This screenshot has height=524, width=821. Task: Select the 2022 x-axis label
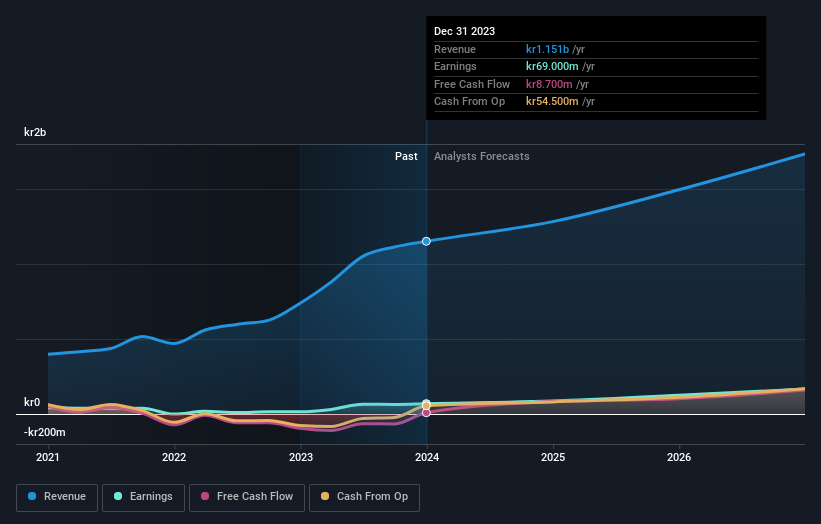coord(174,457)
